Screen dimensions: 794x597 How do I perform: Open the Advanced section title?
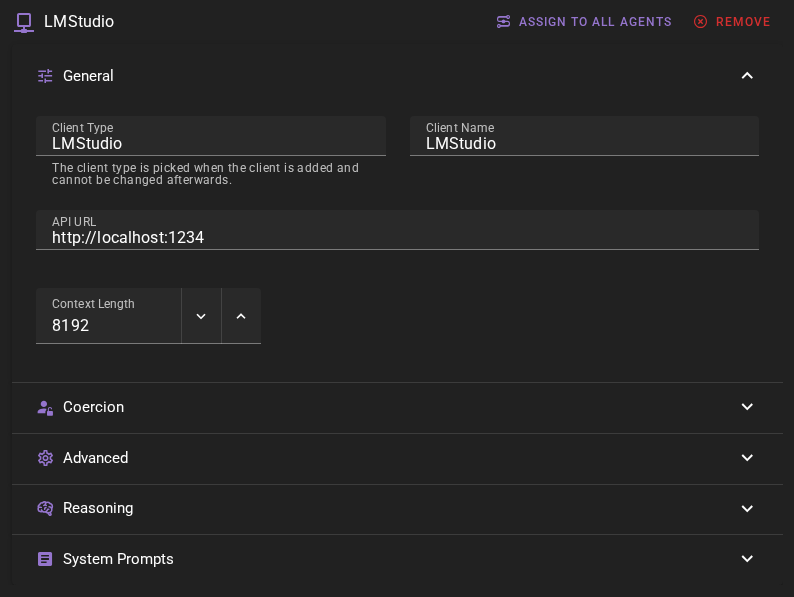(x=95, y=458)
